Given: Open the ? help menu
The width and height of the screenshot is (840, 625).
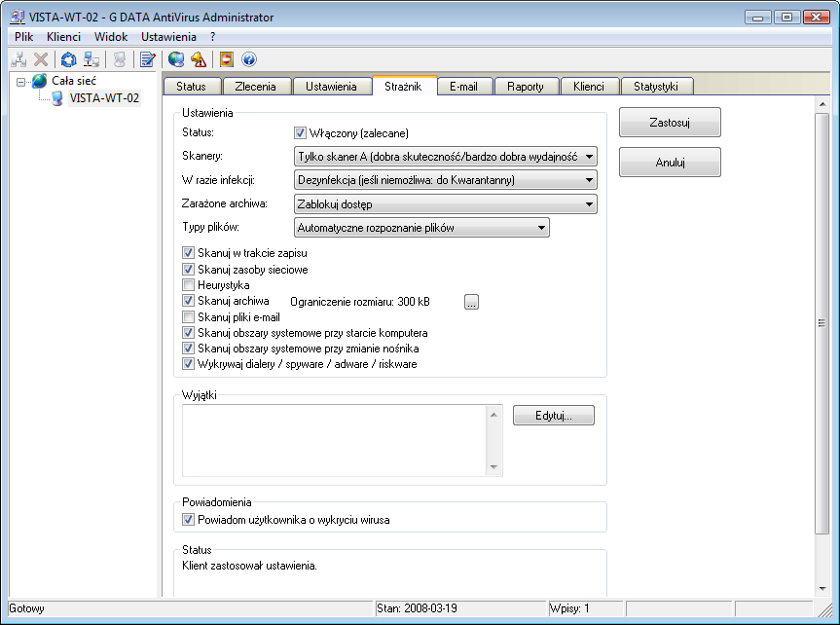Looking at the screenshot, I should coord(213,37).
